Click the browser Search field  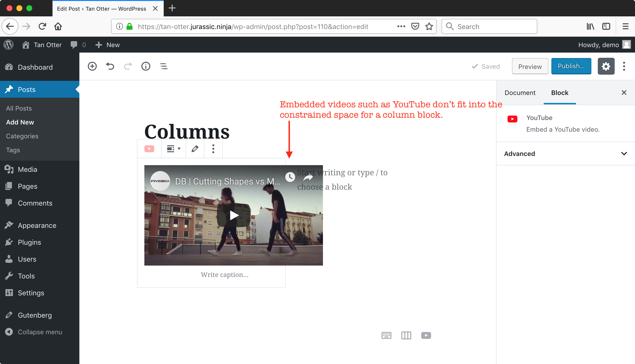(x=489, y=26)
